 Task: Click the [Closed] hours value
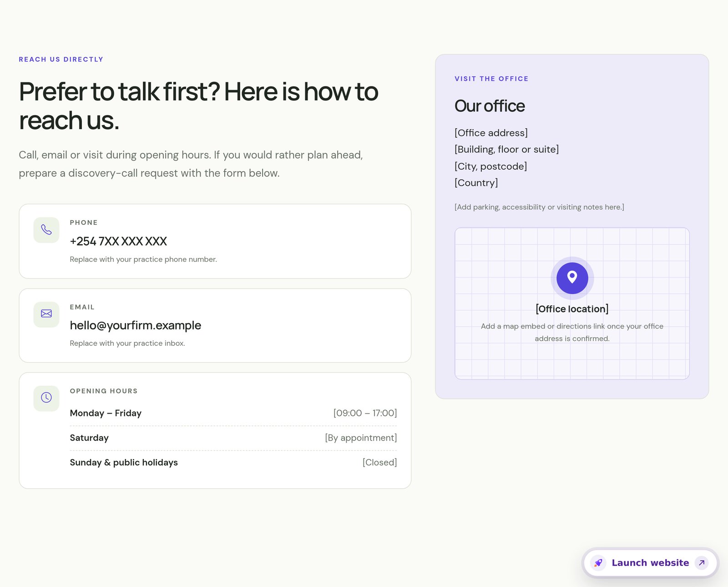(x=379, y=462)
